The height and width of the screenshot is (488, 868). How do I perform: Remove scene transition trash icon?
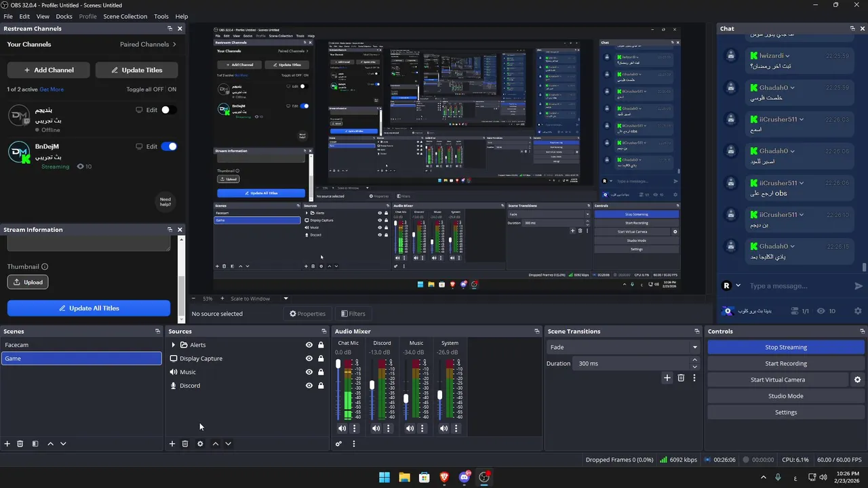click(681, 378)
